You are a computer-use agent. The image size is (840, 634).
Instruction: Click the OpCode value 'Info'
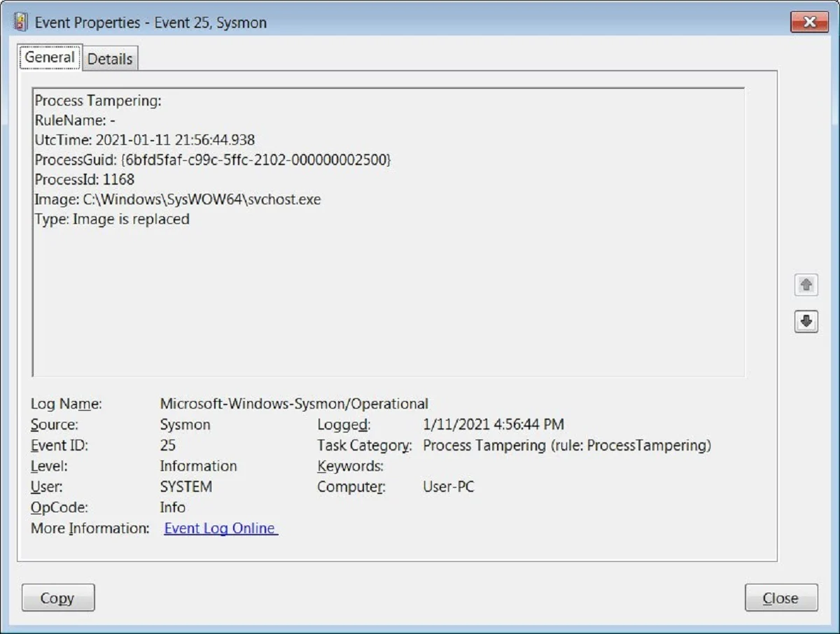pyautogui.click(x=173, y=507)
